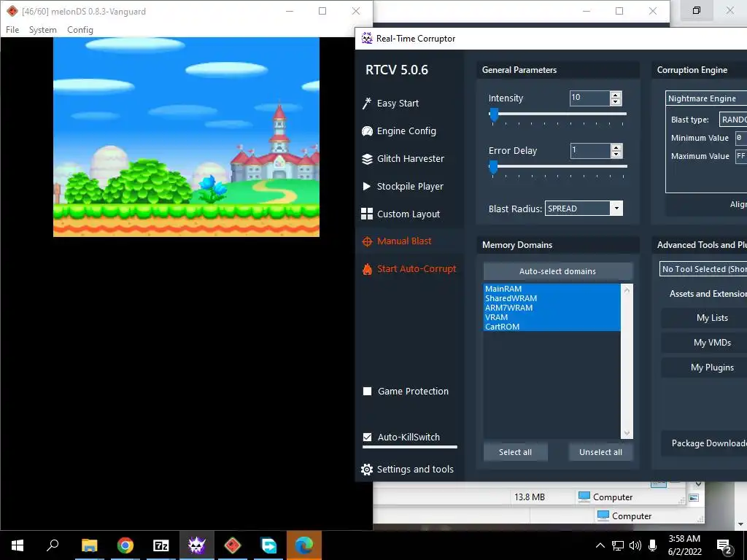Enable Game Protection checkbox
The image size is (747, 560).
(368, 392)
